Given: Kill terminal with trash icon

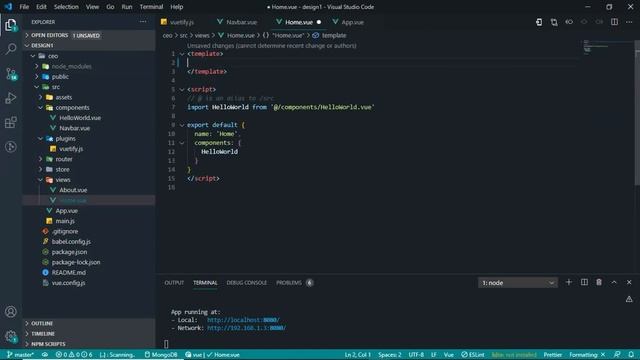Looking at the screenshot, I should pos(599,282).
